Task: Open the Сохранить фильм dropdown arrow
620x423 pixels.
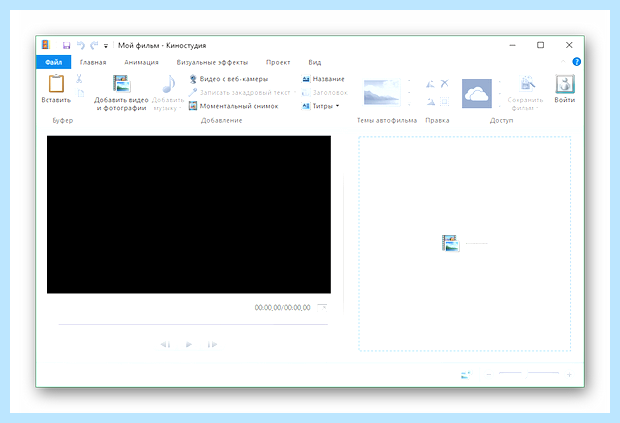Action: tap(537, 108)
